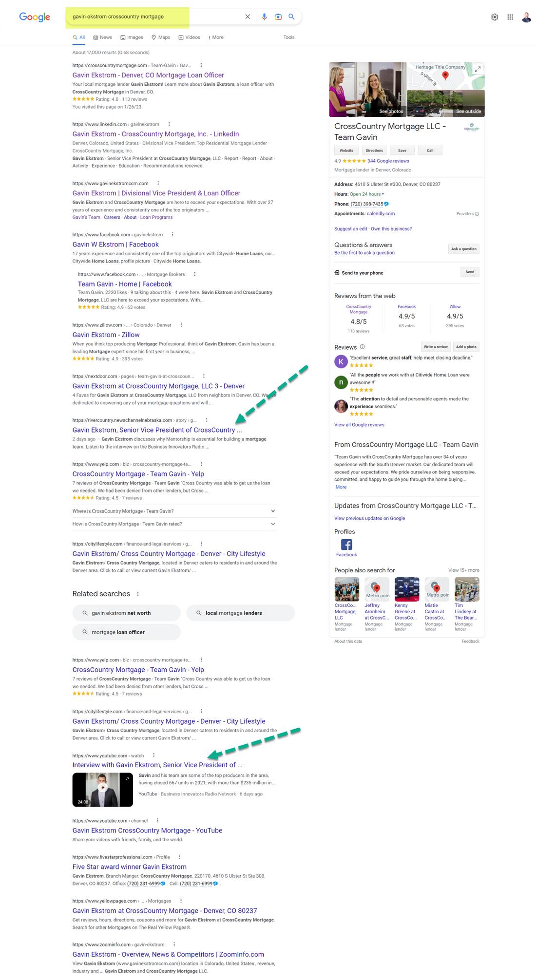Viewport: 536px width, 980px height.
Task: Click the Google logo
Action: 35,17
